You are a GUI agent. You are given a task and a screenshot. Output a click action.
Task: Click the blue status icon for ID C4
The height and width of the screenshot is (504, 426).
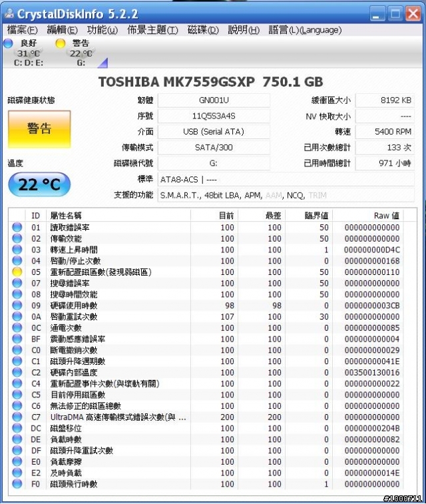[17, 383]
